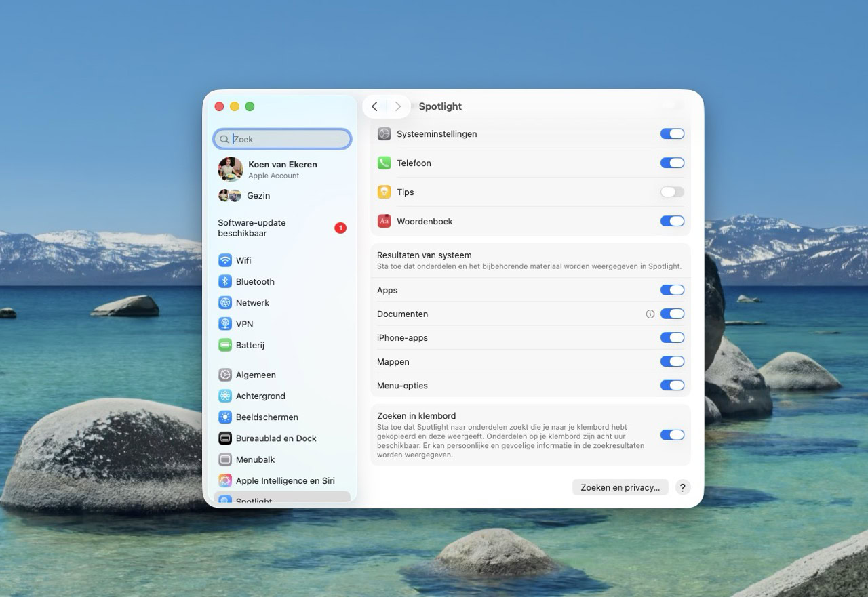Image resolution: width=868 pixels, height=597 pixels.
Task: Toggle iPhone-apps results off
Action: (672, 337)
